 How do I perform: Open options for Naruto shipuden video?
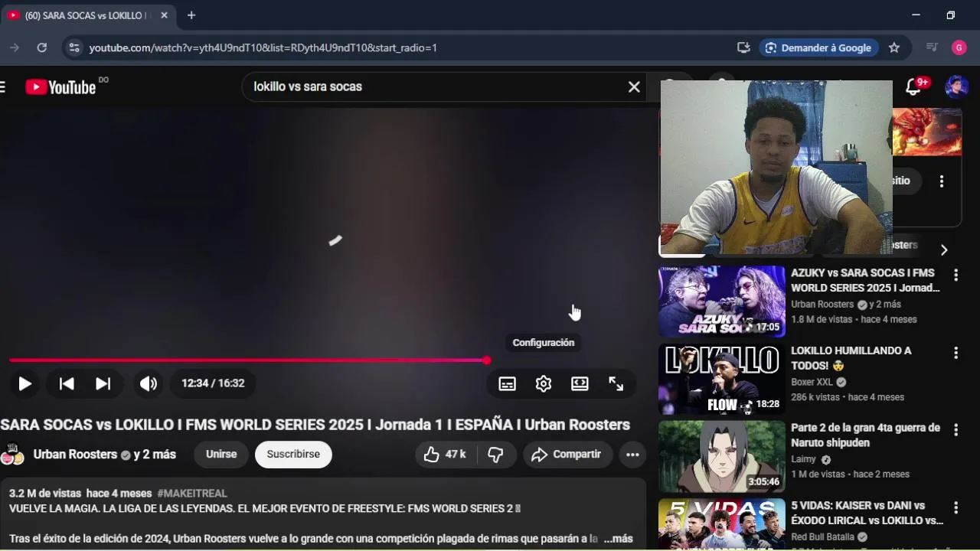pyautogui.click(x=955, y=430)
